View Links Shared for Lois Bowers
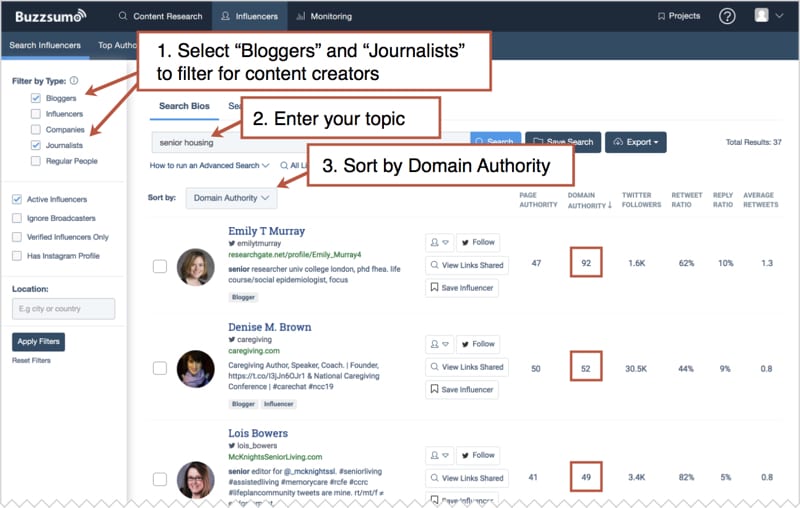This screenshot has width=800, height=508. 467,478
